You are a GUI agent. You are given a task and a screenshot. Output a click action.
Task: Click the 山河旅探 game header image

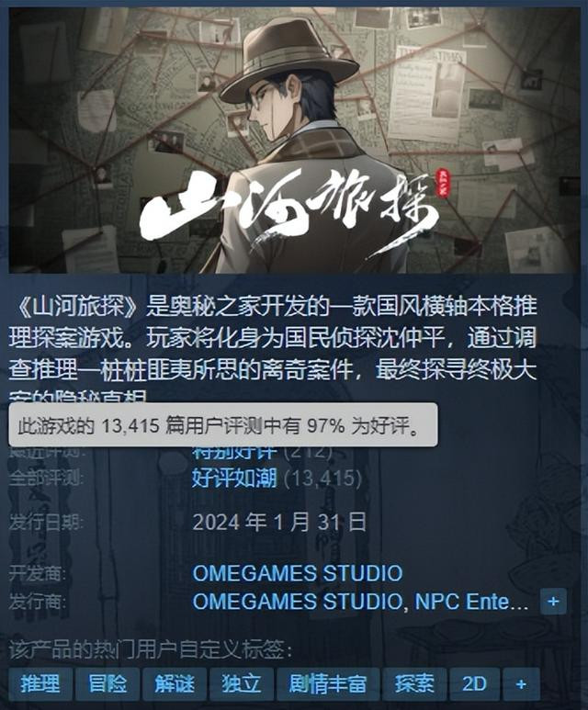[x=294, y=140]
